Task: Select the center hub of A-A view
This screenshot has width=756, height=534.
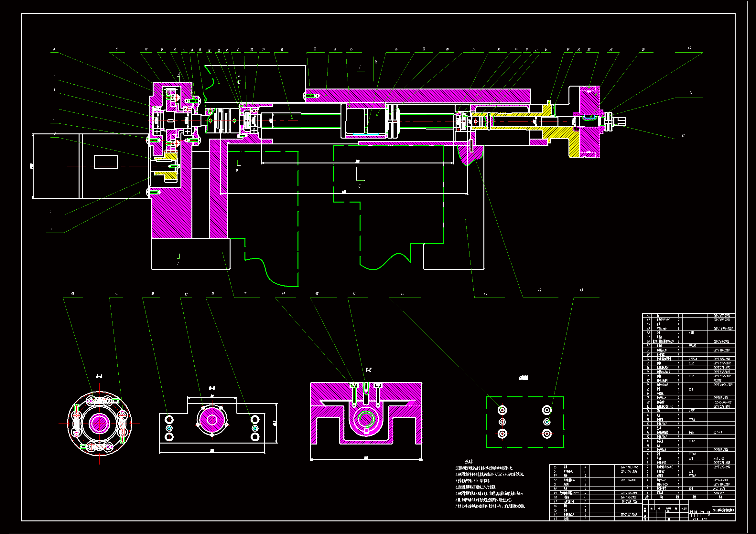Action: (x=99, y=424)
